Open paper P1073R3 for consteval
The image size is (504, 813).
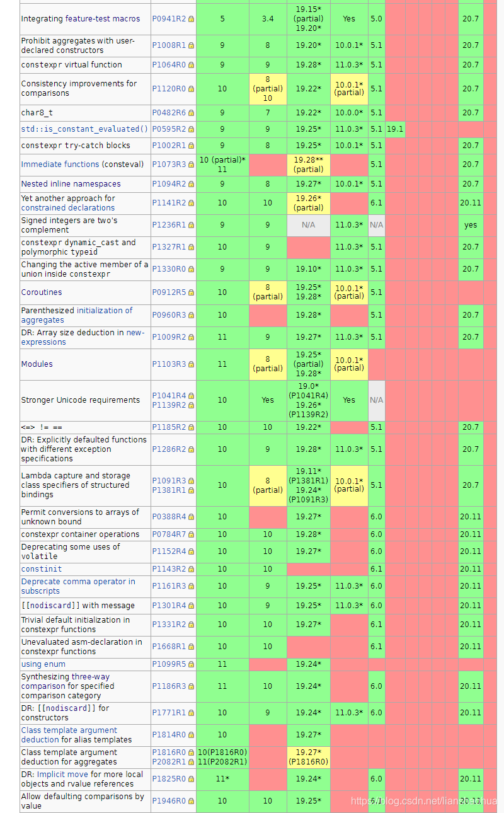pyautogui.click(x=169, y=164)
